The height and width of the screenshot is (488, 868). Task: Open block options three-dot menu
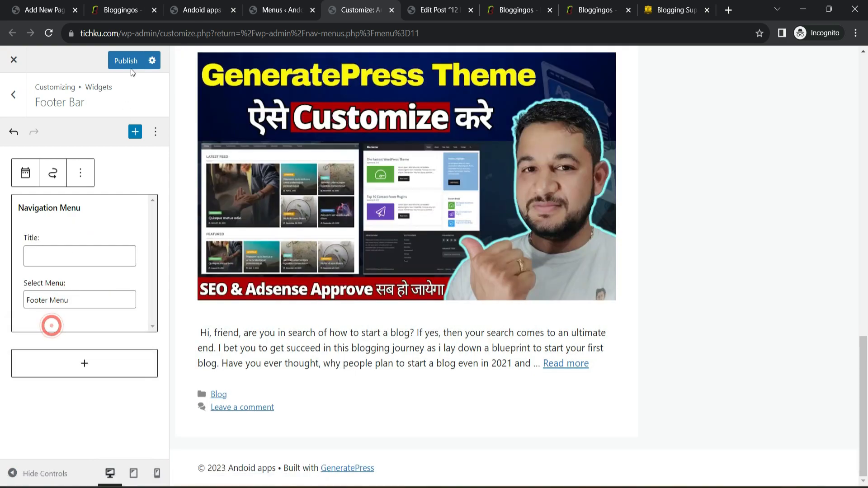pyautogui.click(x=80, y=173)
